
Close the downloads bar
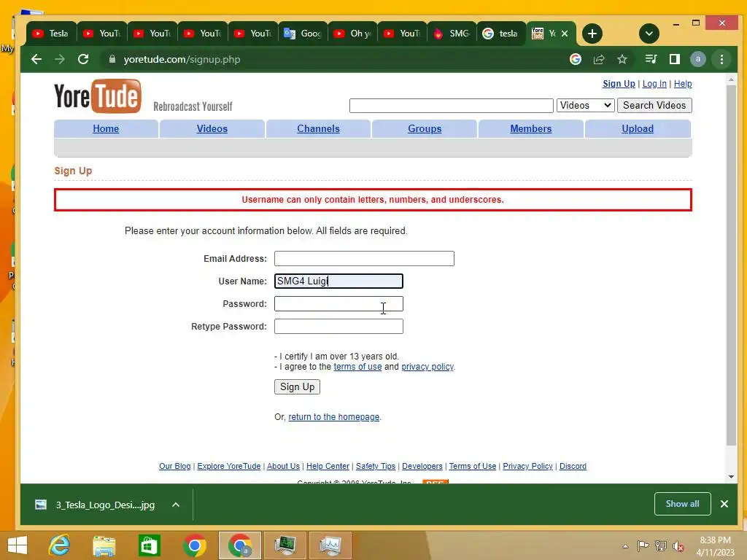tap(724, 504)
